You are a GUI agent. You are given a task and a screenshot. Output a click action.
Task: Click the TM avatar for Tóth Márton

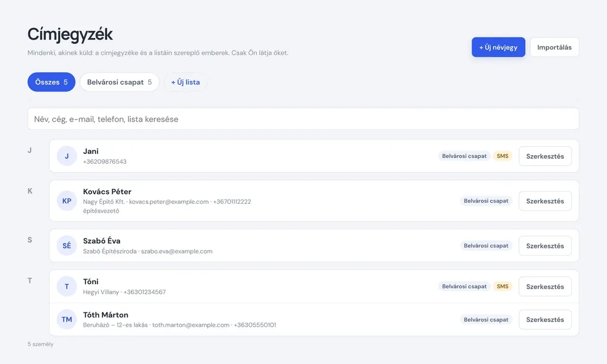pyautogui.click(x=67, y=320)
